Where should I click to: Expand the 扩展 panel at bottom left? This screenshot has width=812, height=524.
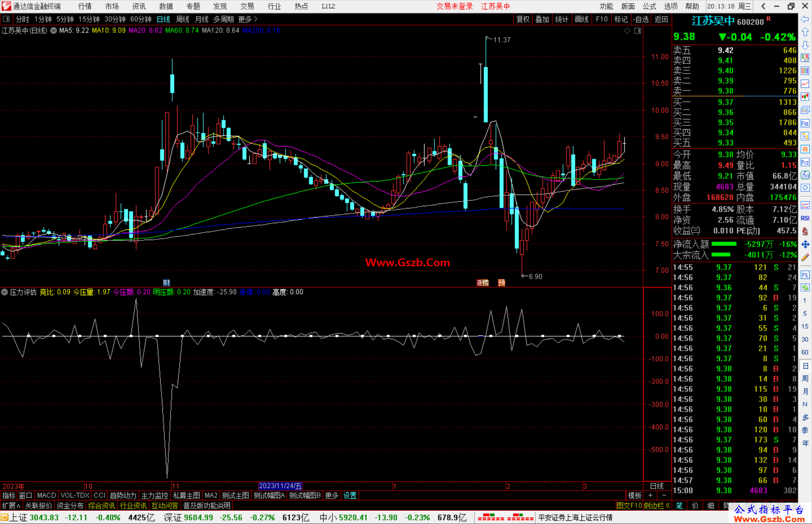click(11, 506)
